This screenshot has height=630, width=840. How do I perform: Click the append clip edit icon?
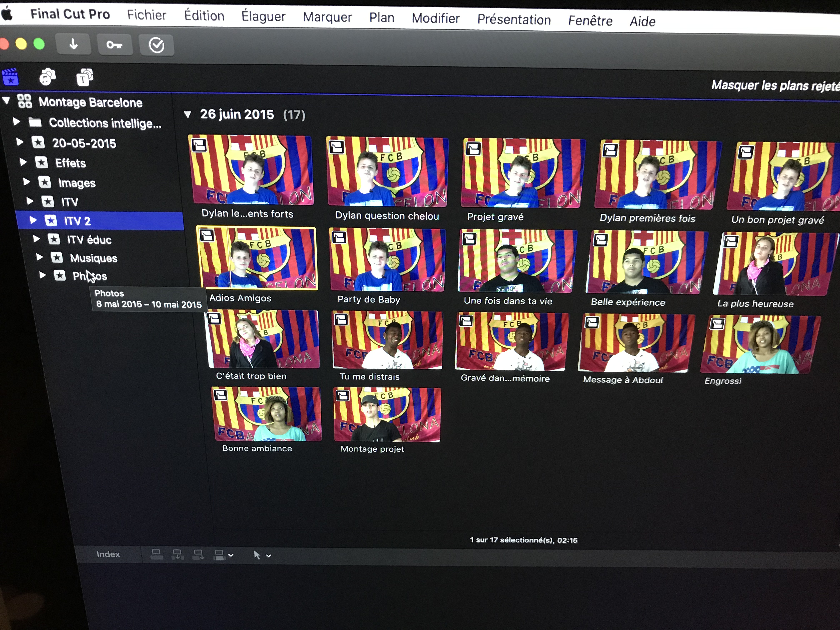198,555
